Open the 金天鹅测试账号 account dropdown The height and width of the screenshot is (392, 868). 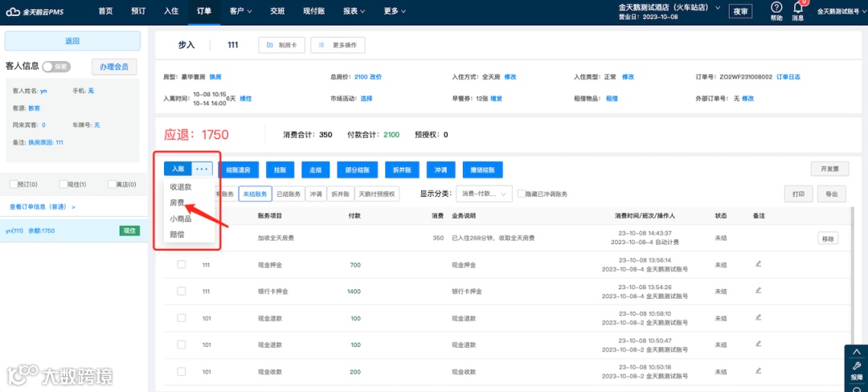pyautogui.click(x=842, y=11)
